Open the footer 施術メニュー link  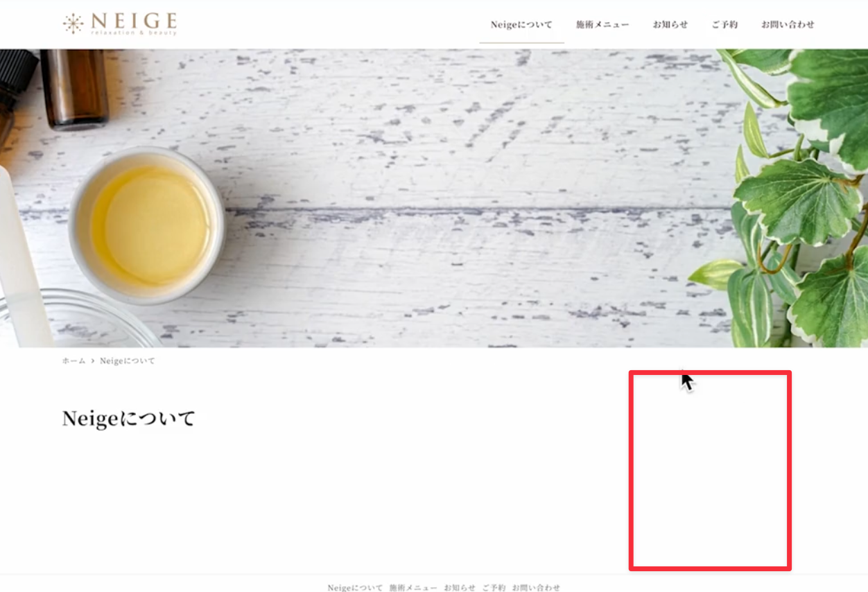pyautogui.click(x=413, y=587)
